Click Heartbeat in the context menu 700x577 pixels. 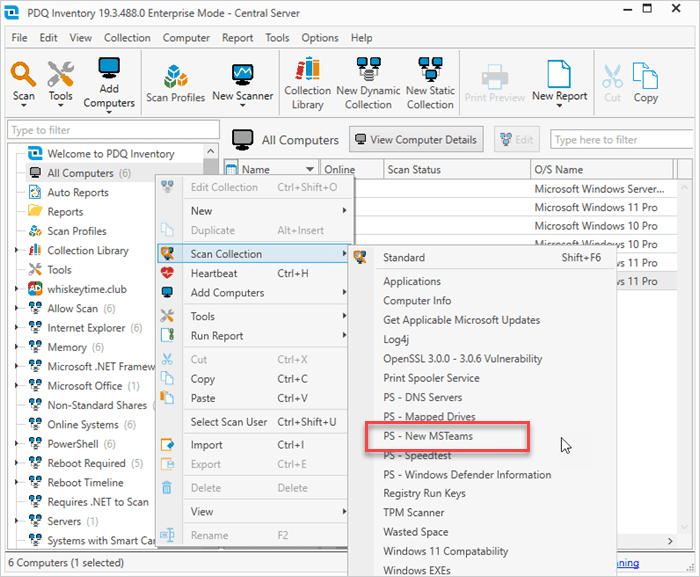(253, 273)
